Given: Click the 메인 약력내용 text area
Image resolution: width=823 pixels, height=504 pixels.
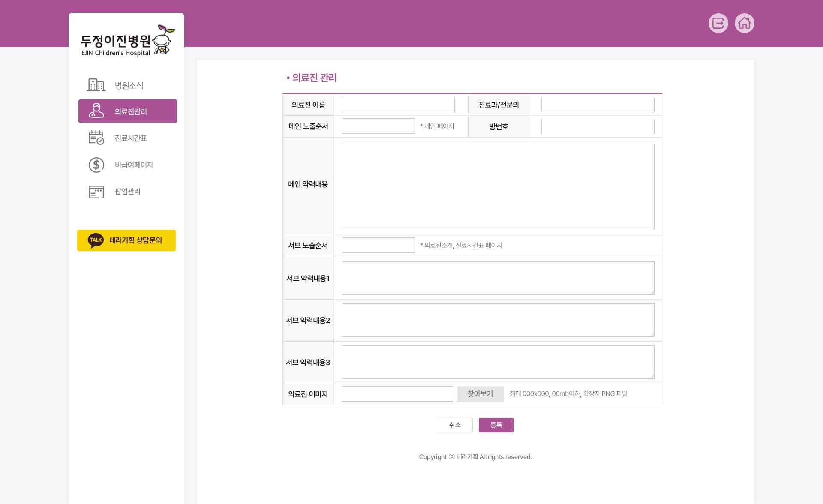Looking at the screenshot, I should (497, 186).
